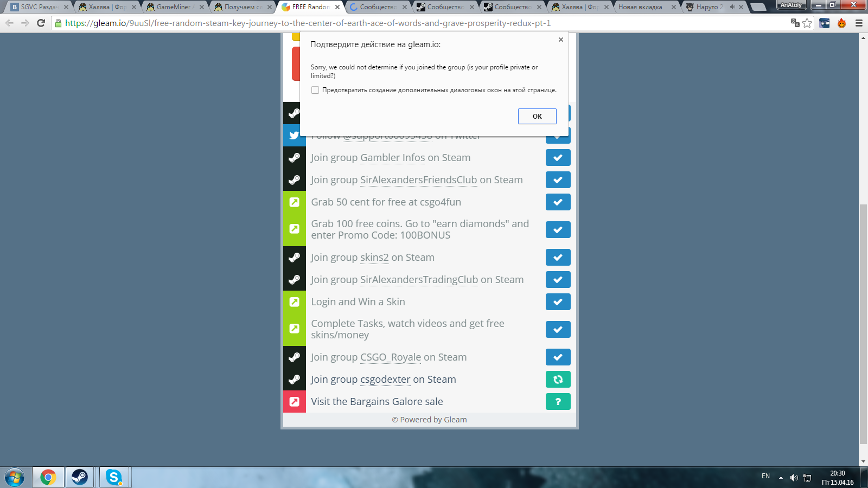The height and width of the screenshot is (488, 868).
Task: Click the completed checkmark for Join group skins2
Action: click(558, 258)
